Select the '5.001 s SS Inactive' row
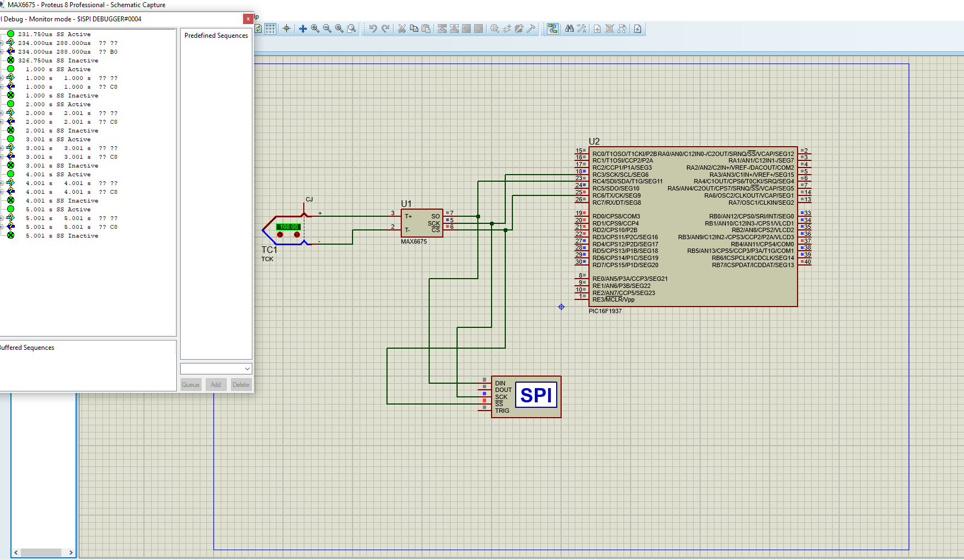The height and width of the screenshot is (560, 964). (x=62, y=236)
